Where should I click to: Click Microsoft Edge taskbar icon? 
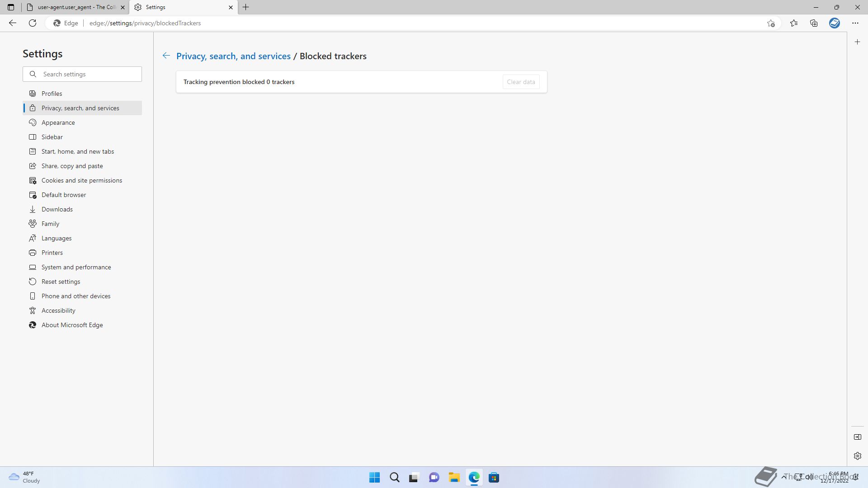click(x=474, y=477)
